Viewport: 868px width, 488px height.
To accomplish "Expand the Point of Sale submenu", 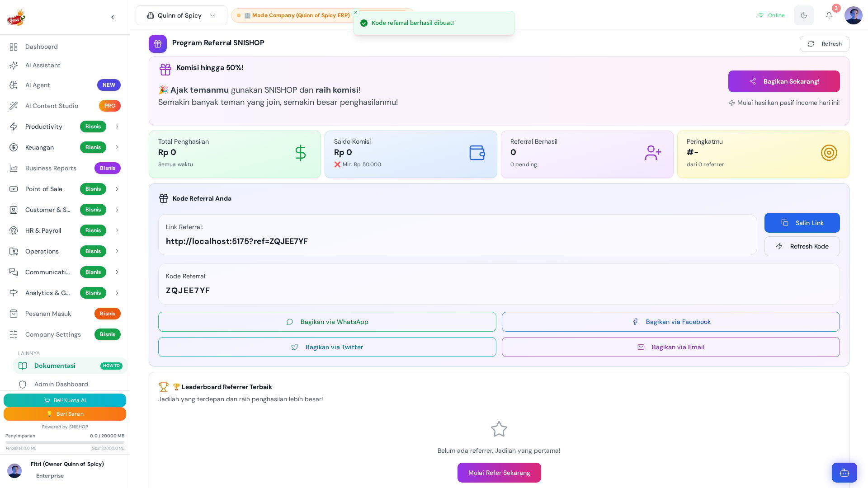I will 117,189.
